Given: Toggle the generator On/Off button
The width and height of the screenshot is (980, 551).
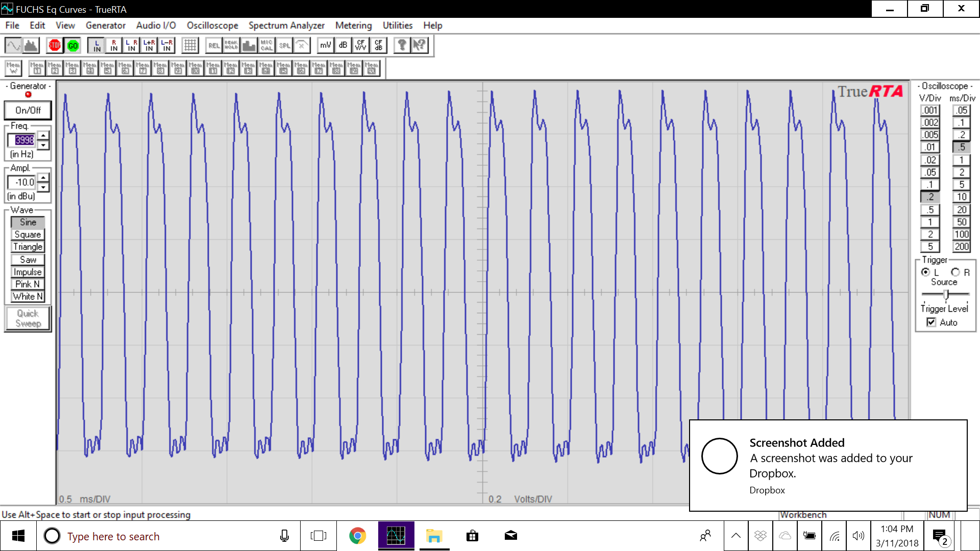Looking at the screenshot, I should click(28, 110).
